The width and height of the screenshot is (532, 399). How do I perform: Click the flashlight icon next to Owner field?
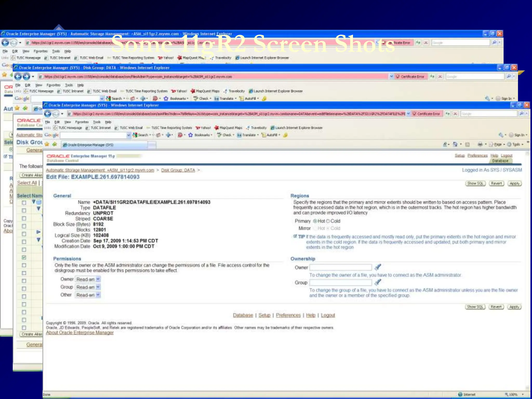(x=378, y=267)
